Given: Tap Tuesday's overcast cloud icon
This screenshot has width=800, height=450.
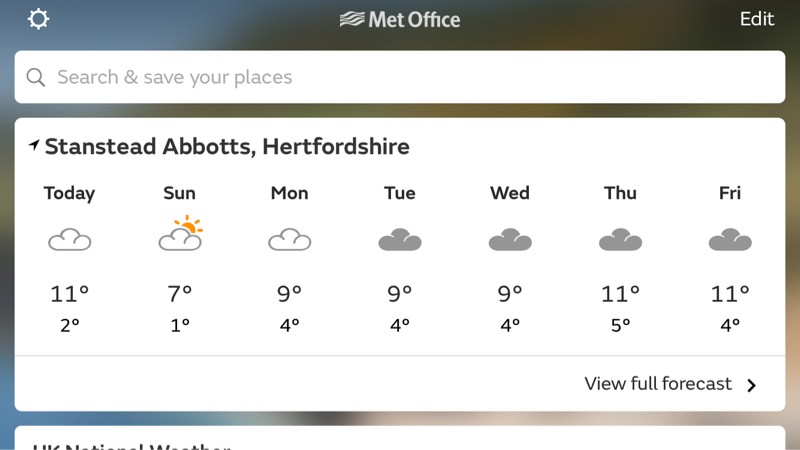Looking at the screenshot, I should 400,240.
